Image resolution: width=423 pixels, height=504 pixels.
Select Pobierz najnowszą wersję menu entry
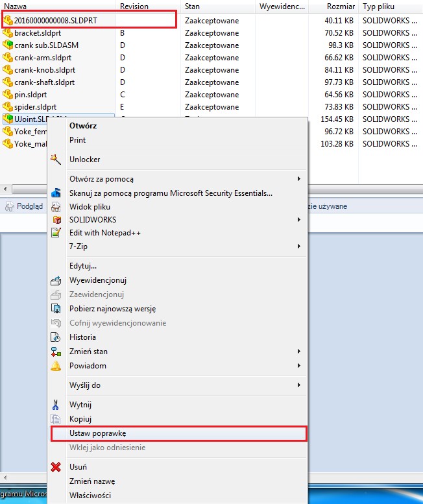coord(112,309)
